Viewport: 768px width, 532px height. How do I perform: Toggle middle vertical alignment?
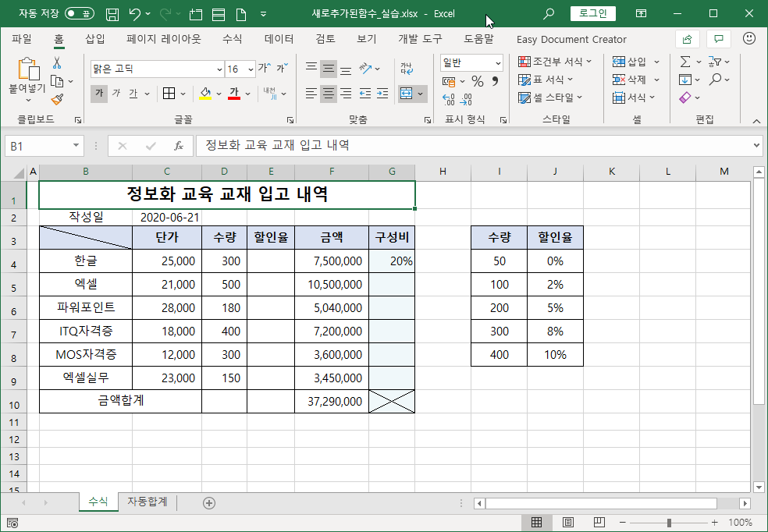(x=329, y=69)
